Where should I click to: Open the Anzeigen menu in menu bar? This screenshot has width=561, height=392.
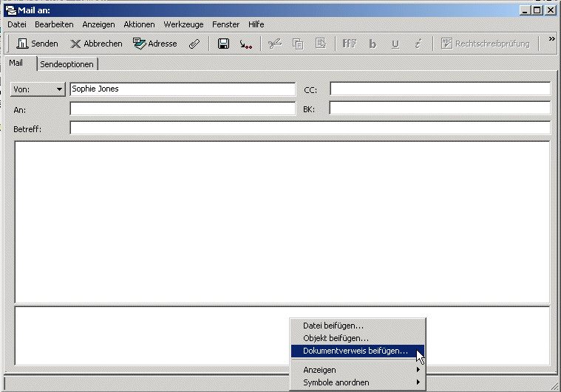pos(98,24)
